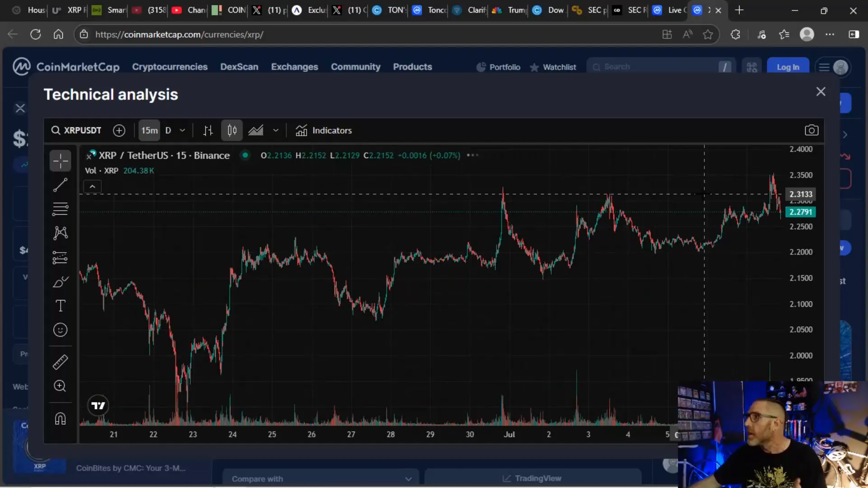This screenshot has width=868, height=488.
Task: Click the Log In button
Action: pos(788,67)
